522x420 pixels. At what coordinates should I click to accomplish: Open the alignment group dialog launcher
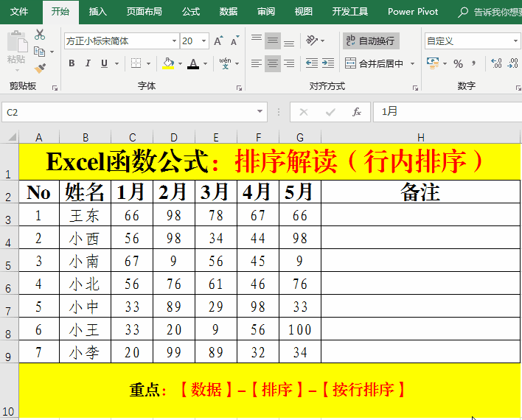(x=415, y=88)
